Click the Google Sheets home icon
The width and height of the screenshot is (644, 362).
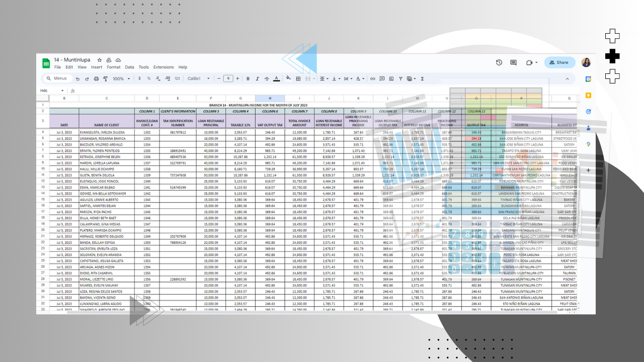[x=46, y=63]
